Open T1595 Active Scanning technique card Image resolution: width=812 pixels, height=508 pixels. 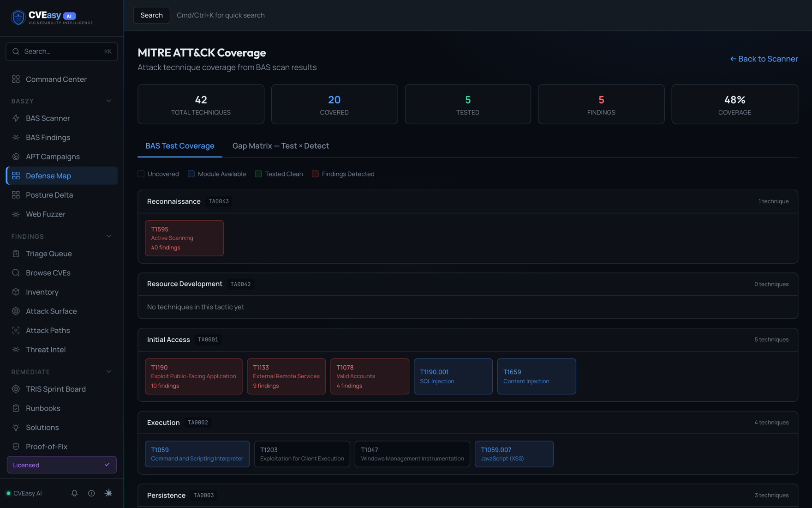(x=185, y=238)
